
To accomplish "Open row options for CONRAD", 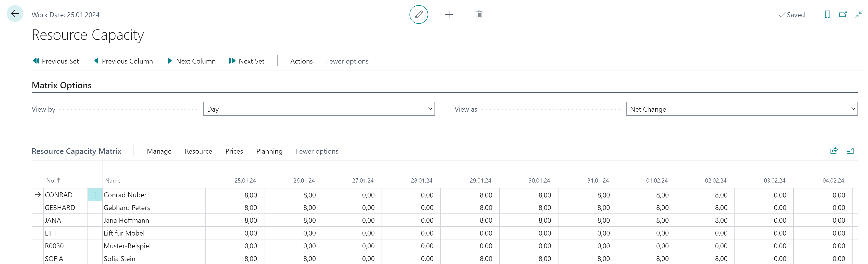I will [95, 195].
